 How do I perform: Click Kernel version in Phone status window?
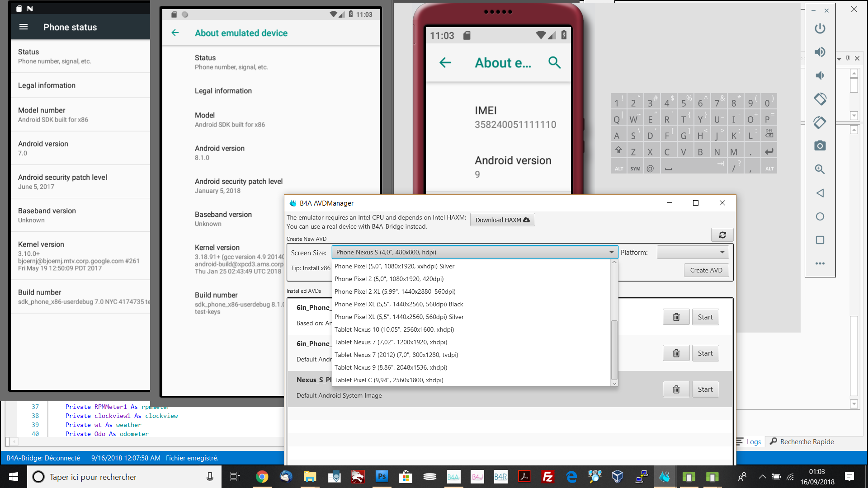pos(80,256)
